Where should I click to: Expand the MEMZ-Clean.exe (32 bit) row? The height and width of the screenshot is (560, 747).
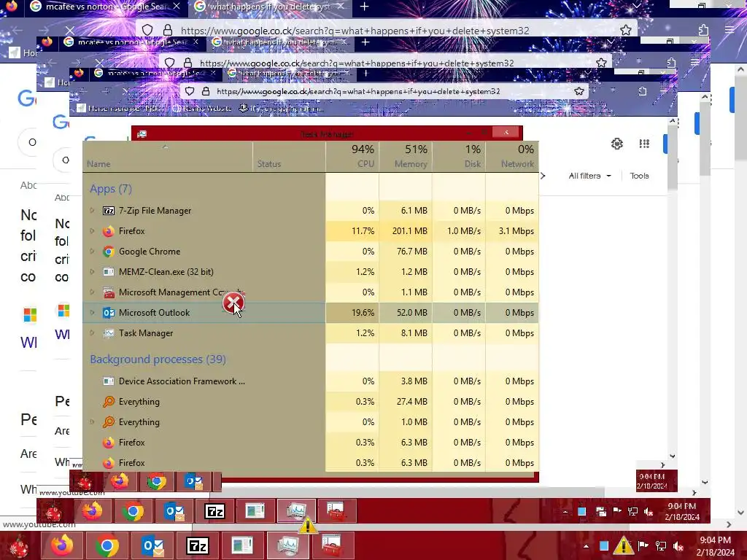coord(92,271)
